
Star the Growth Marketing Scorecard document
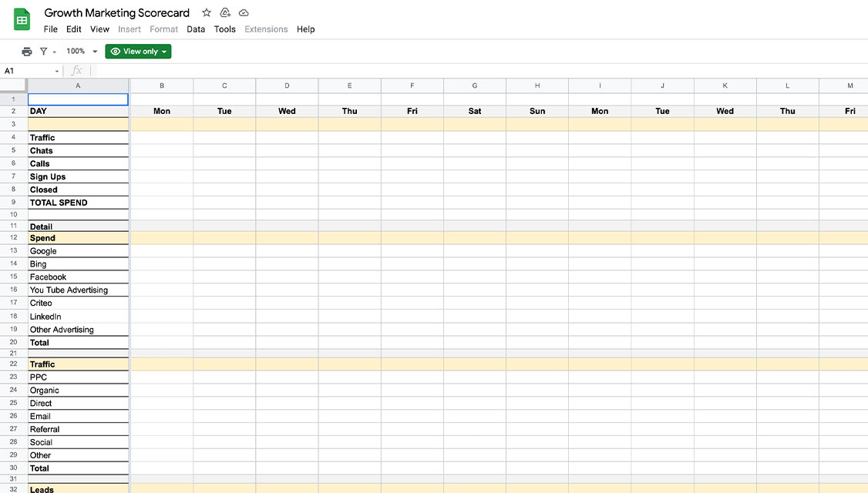coord(207,13)
